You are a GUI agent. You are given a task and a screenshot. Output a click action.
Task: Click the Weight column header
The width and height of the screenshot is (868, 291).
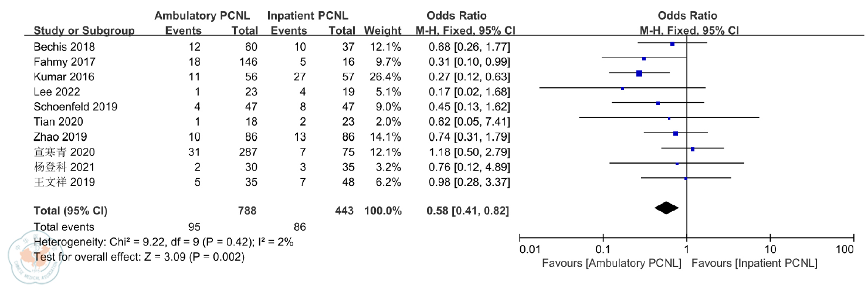(382, 31)
